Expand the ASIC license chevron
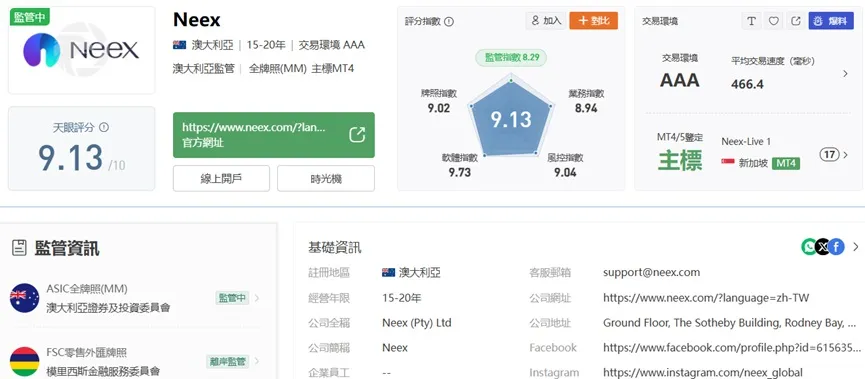The height and width of the screenshot is (379, 865). pos(257,298)
